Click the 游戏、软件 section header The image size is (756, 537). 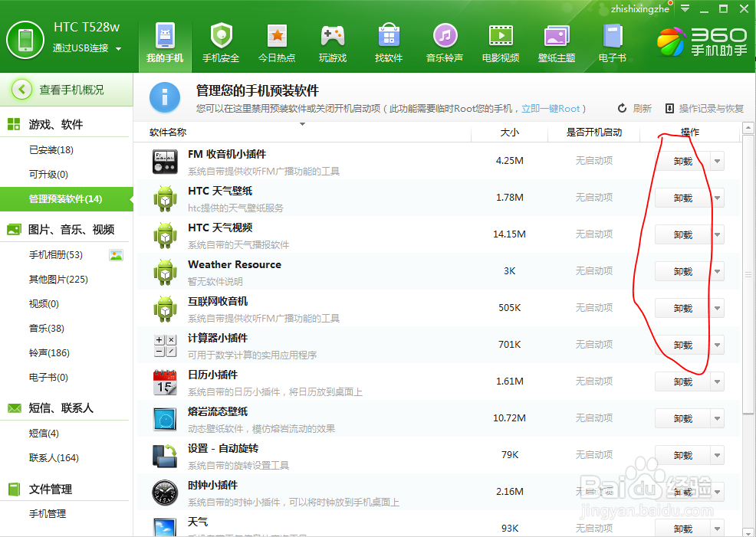coord(55,125)
